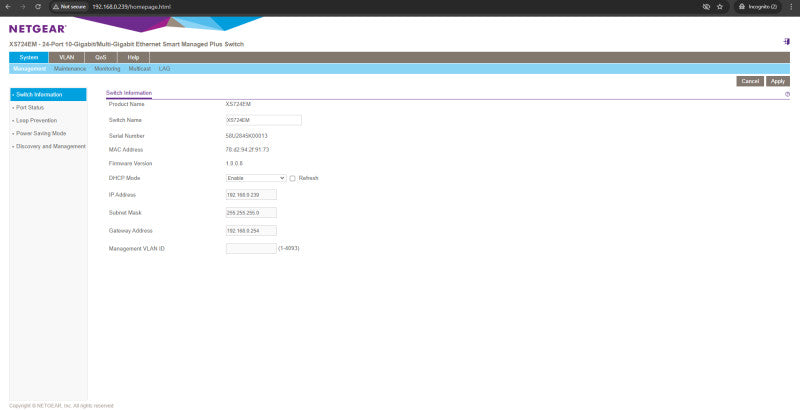The height and width of the screenshot is (410, 800).
Task: Open the DHCP Mode dropdown
Action: 256,178
